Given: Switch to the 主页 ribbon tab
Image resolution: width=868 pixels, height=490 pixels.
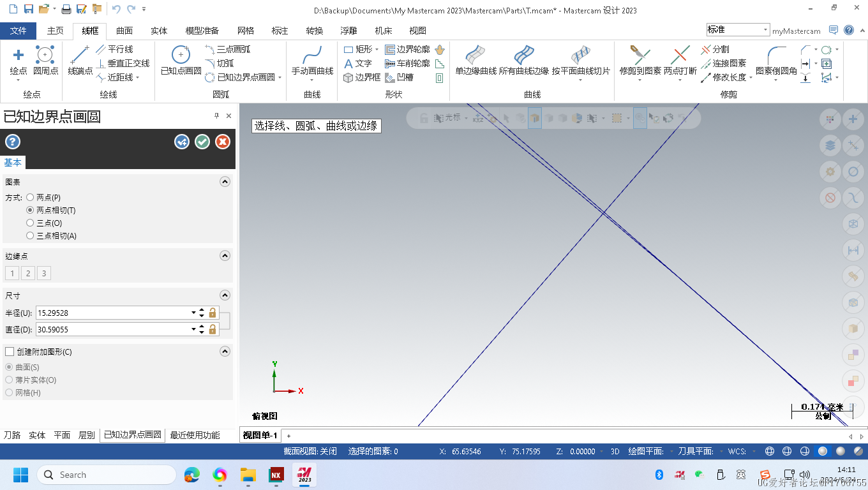Looking at the screenshot, I should tap(56, 31).
